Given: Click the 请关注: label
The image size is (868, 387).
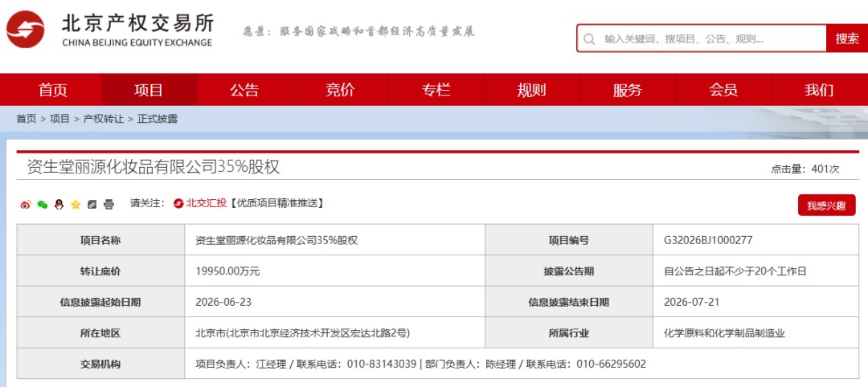Looking at the screenshot, I should click(x=147, y=203).
